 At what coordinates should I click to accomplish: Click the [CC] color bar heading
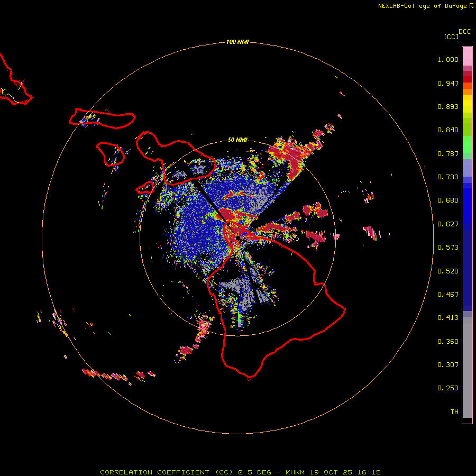click(451, 36)
